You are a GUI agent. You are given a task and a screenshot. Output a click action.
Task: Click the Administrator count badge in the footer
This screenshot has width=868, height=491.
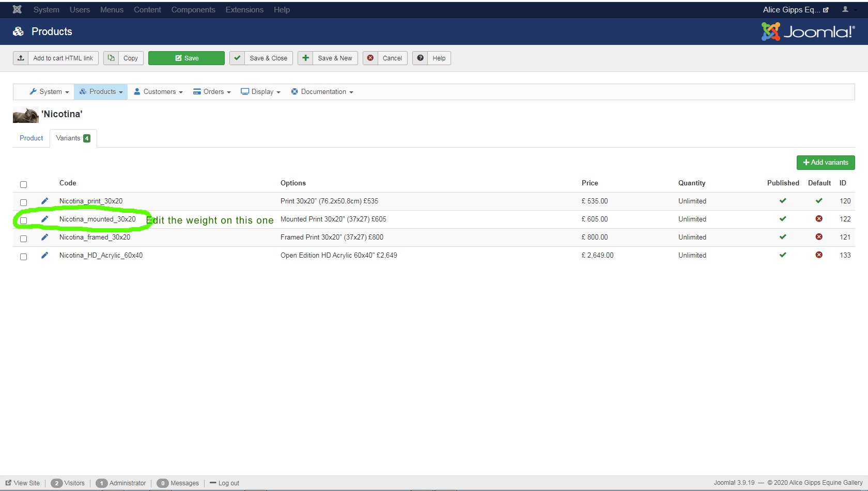click(102, 483)
